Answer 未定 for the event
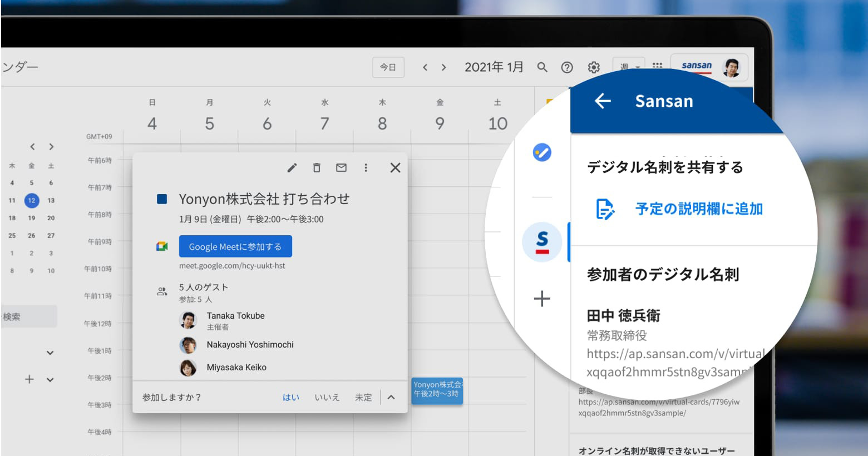Viewport: 868px width, 456px height. (363, 397)
